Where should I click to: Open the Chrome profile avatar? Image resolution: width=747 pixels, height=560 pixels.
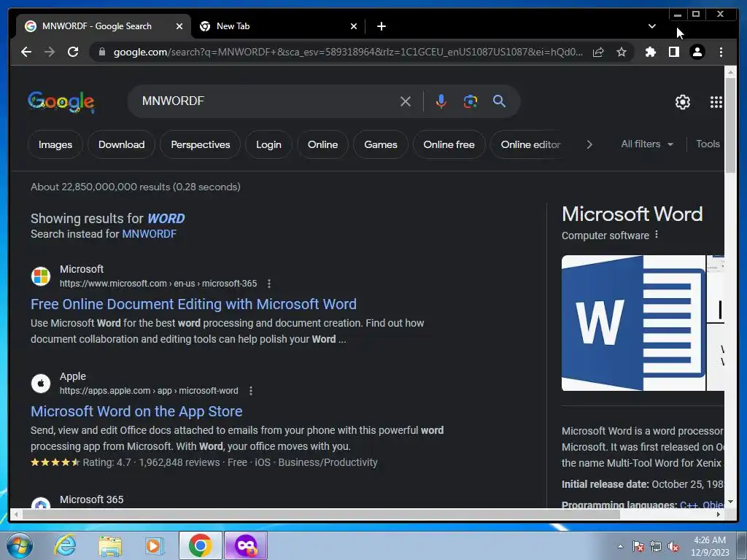(x=697, y=52)
